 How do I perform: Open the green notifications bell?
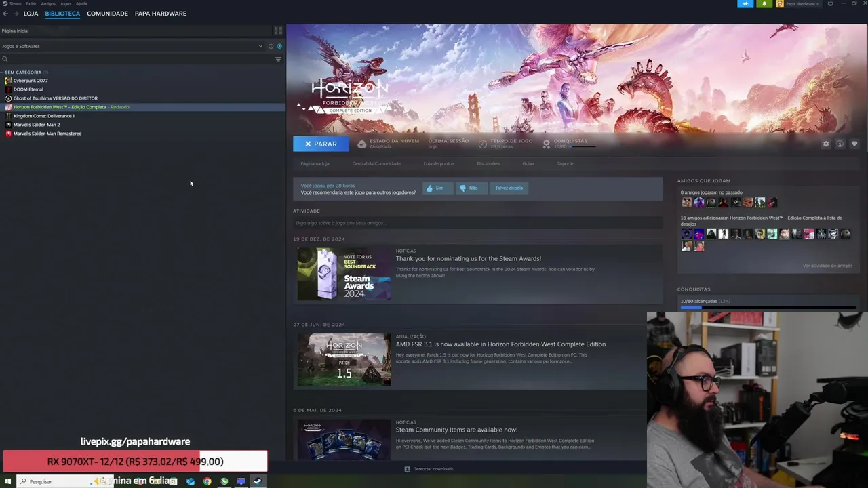(x=764, y=4)
